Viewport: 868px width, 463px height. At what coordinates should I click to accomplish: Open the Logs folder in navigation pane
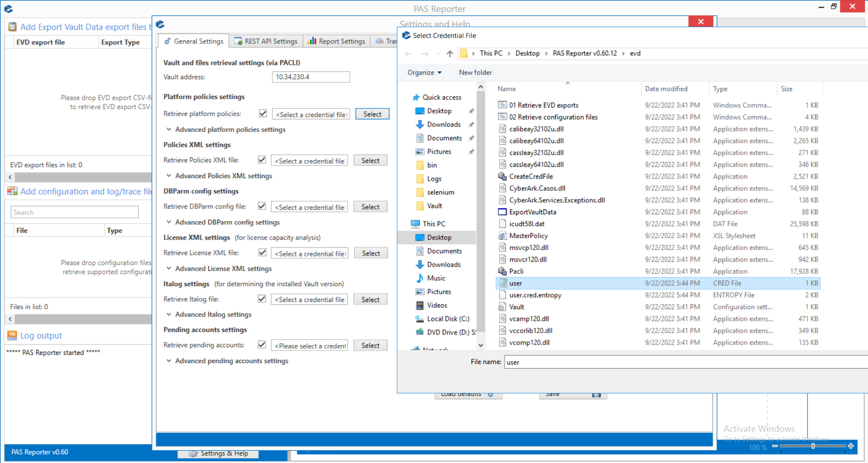click(x=434, y=179)
